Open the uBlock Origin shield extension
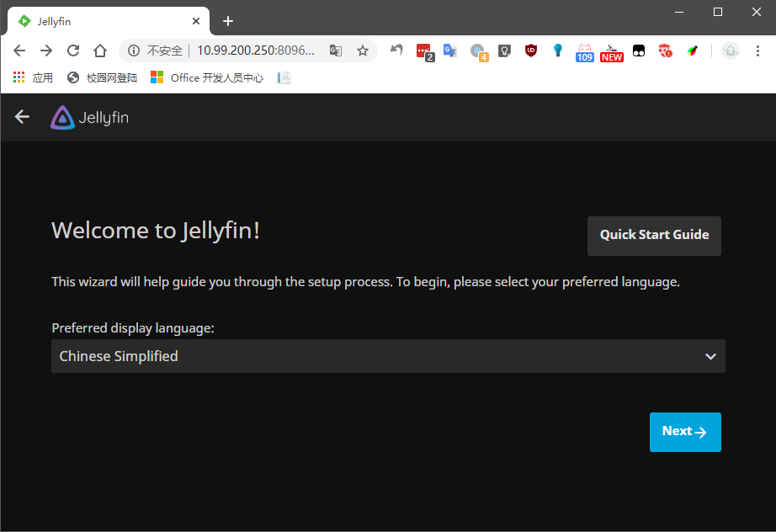Image resolution: width=776 pixels, height=532 pixels. (x=531, y=51)
